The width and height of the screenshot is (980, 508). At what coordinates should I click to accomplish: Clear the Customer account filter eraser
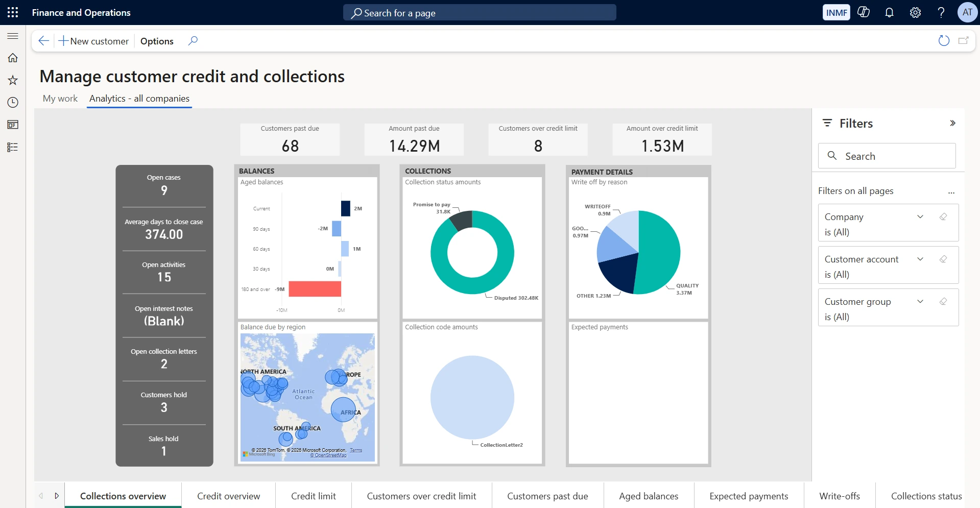point(943,259)
